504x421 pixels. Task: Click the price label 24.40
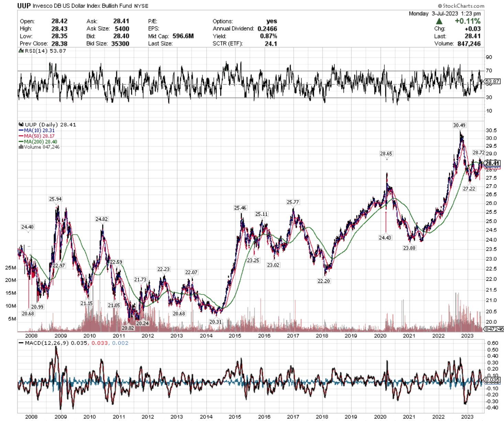point(28,227)
